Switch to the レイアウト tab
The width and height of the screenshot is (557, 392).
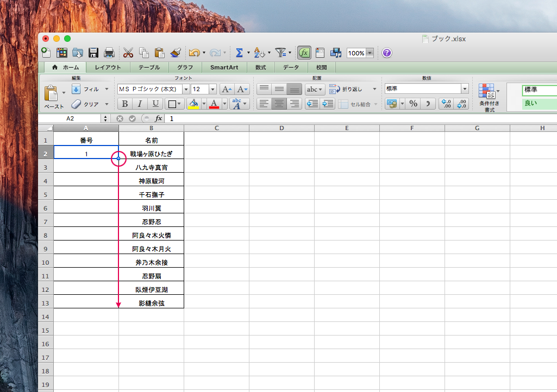(108, 67)
